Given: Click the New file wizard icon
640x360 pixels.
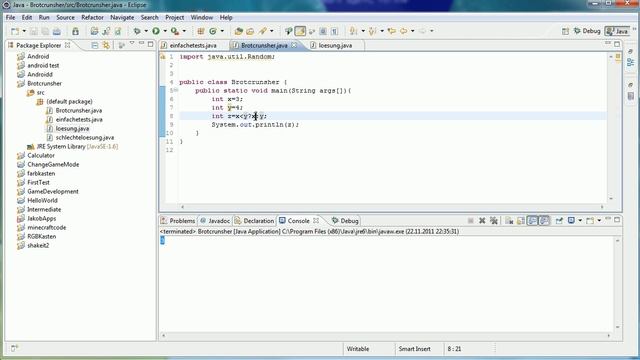Looking at the screenshot, I should coord(15,31).
